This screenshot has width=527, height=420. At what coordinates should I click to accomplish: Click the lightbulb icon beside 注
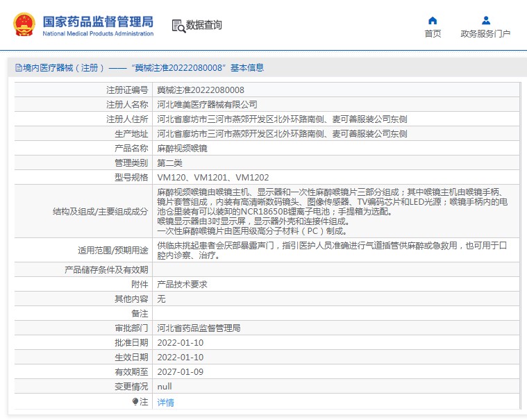pyautogui.click(x=135, y=402)
